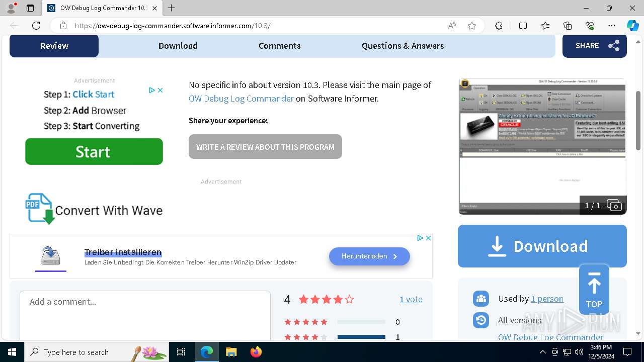This screenshot has width=644, height=362.
Task: Click the address bar URL
Action: [x=173, y=26]
